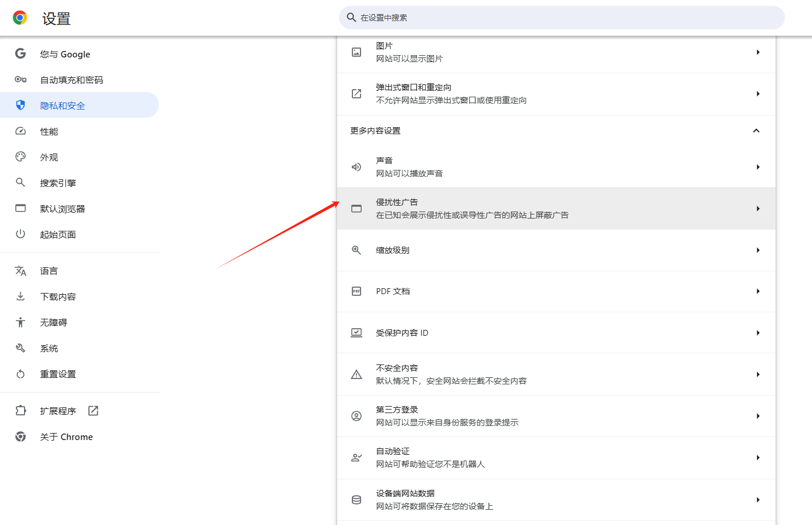Click the database icon in 设备端网站数据 row
Image resolution: width=812 pixels, height=525 pixels.
click(x=356, y=500)
